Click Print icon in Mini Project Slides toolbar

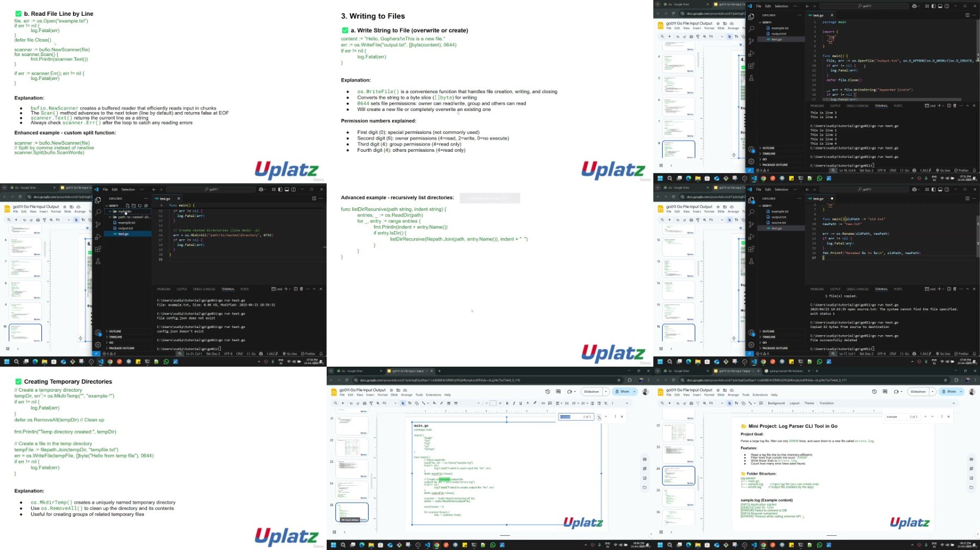pyautogui.click(x=691, y=403)
